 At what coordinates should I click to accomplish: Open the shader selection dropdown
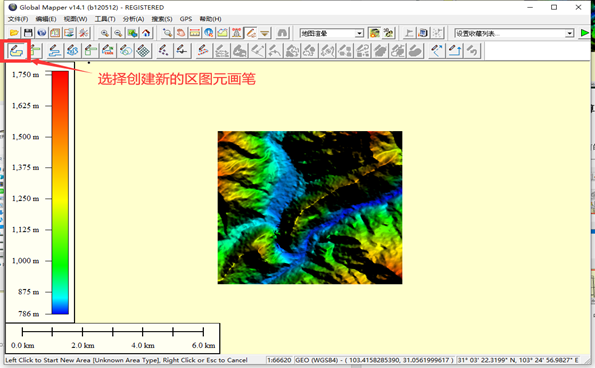point(332,33)
